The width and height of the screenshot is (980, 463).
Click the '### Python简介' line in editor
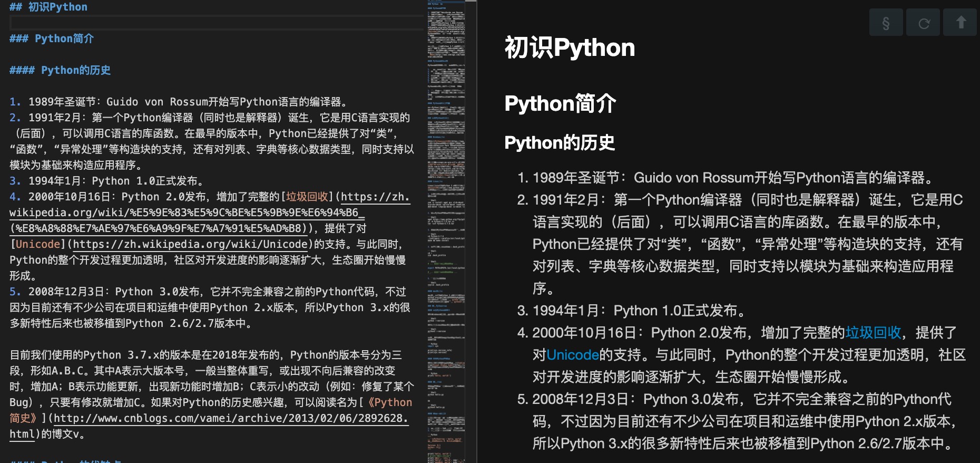(x=52, y=38)
